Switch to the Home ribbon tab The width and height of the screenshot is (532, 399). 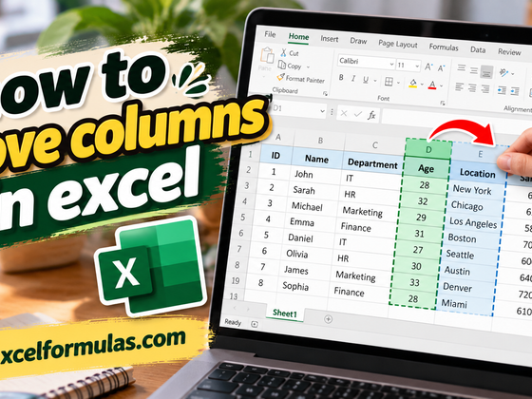(298, 37)
